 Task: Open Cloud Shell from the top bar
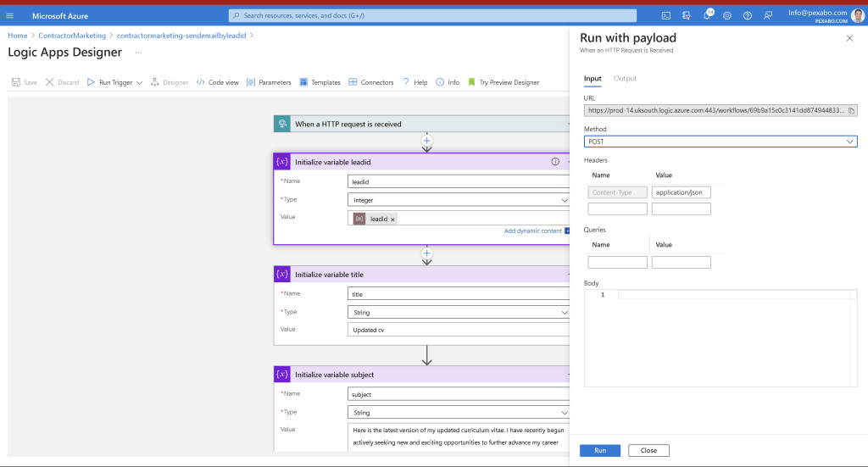666,15
